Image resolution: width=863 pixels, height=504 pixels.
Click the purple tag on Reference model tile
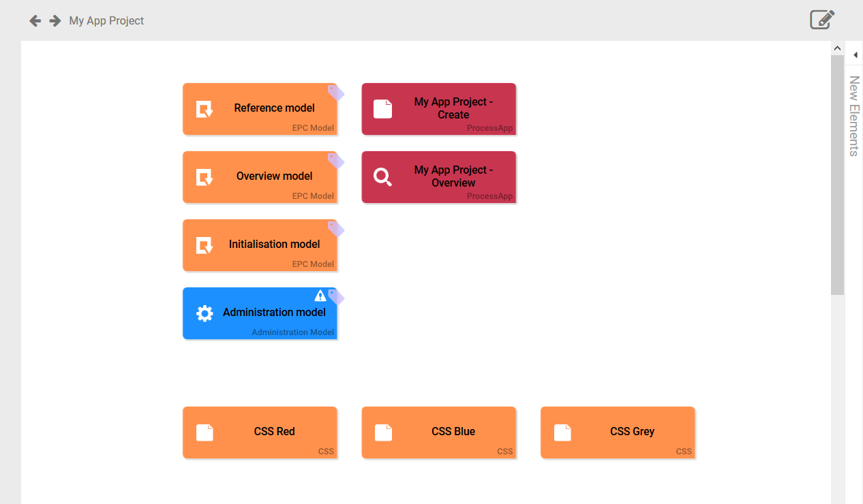coord(335,92)
